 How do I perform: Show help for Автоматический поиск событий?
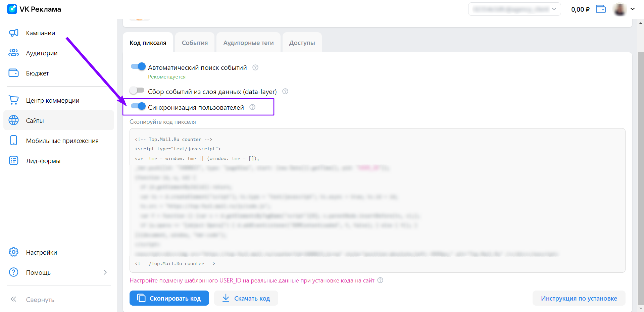[x=255, y=67]
